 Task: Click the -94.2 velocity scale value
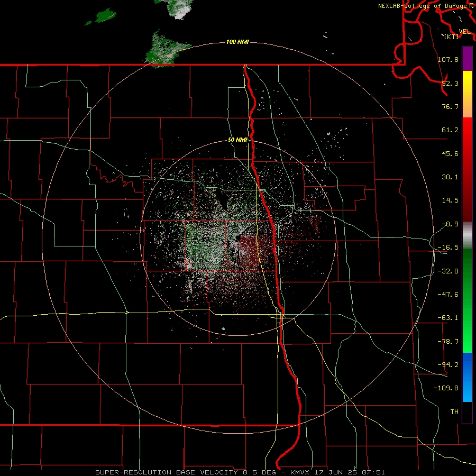coord(448,364)
